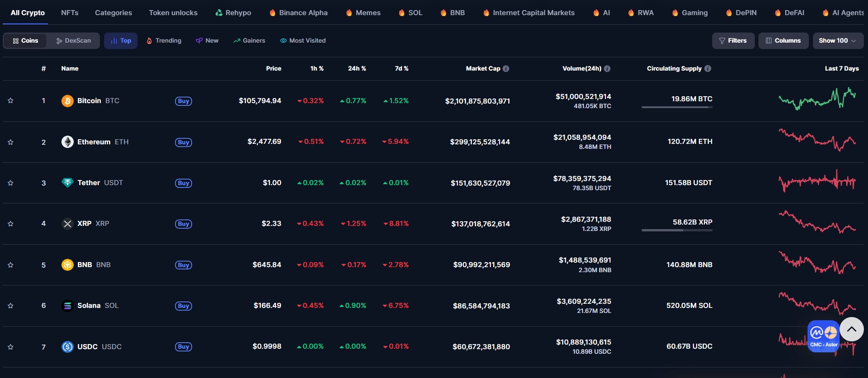This screenshot has height=378, width=868.
Task: Show top Gainers
Action: point(249,41)
